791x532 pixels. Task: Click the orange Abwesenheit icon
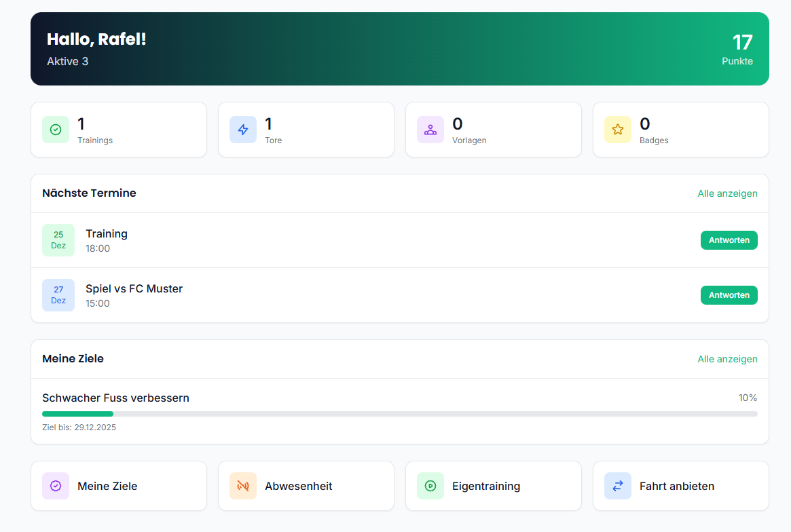click(243, 486)
